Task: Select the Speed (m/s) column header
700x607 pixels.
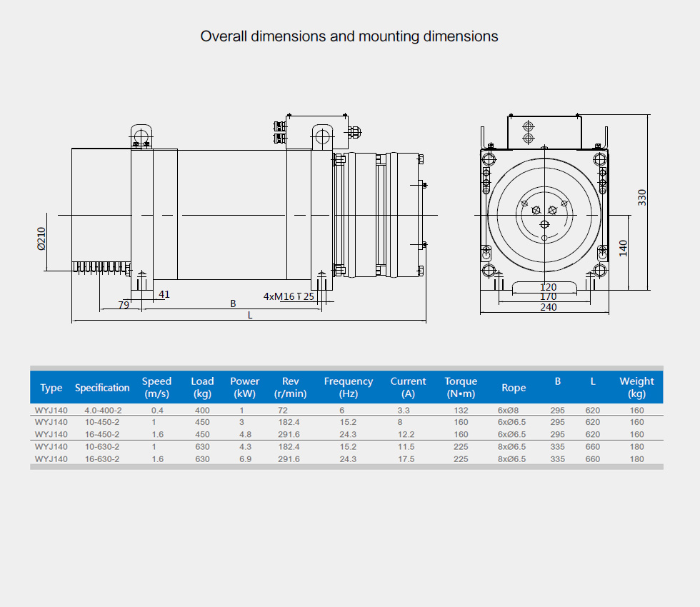Action: pyautogui.click(x=156, y=387)
